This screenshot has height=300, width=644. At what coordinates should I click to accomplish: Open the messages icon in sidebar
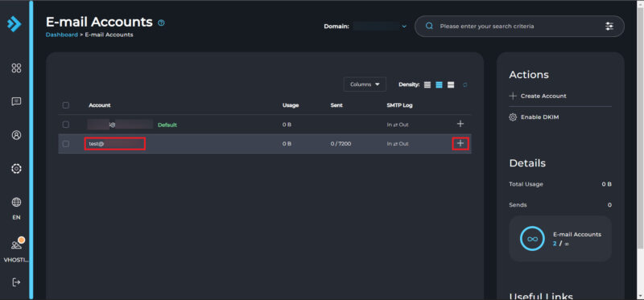(16, 101)
